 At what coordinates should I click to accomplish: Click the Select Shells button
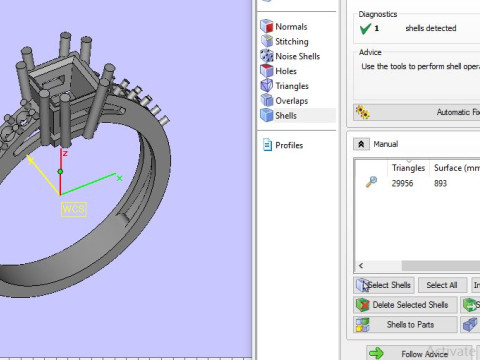click(384, 285)
